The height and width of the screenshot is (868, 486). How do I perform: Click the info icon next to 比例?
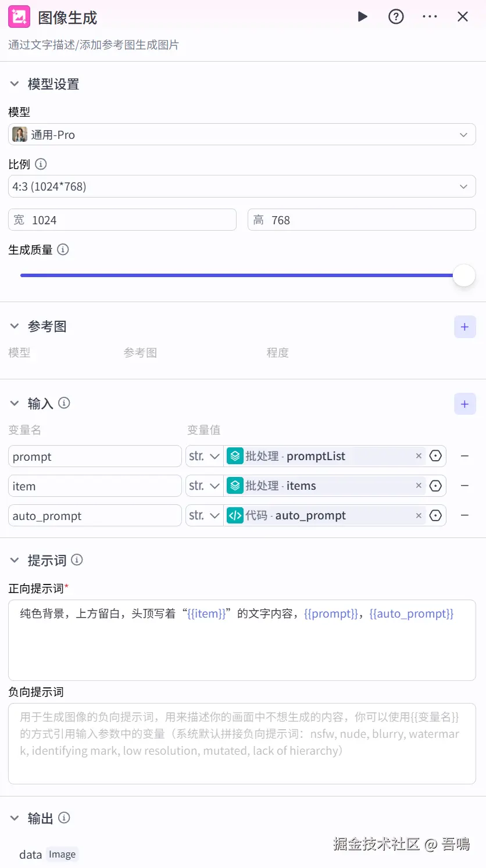tap(41, 164)
